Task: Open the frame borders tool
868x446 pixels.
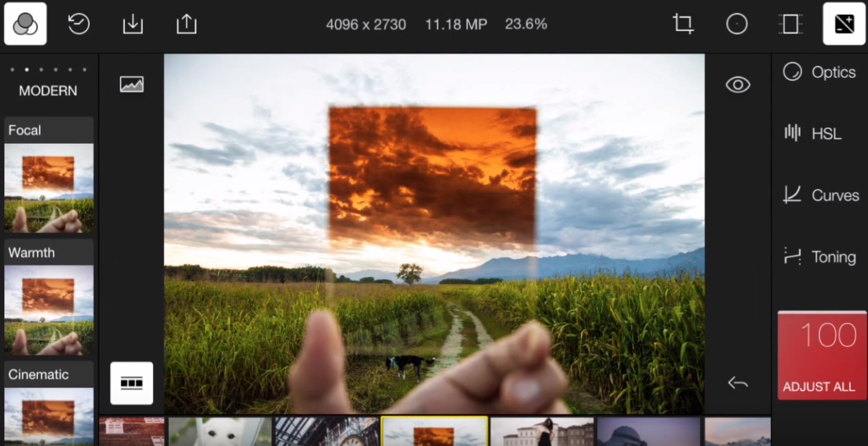Action: (x=790, y=24)
